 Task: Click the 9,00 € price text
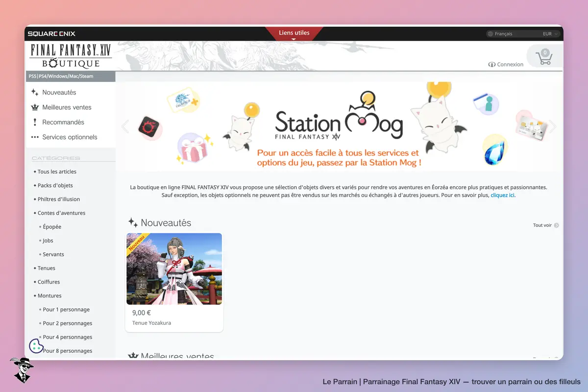[142, 313]
